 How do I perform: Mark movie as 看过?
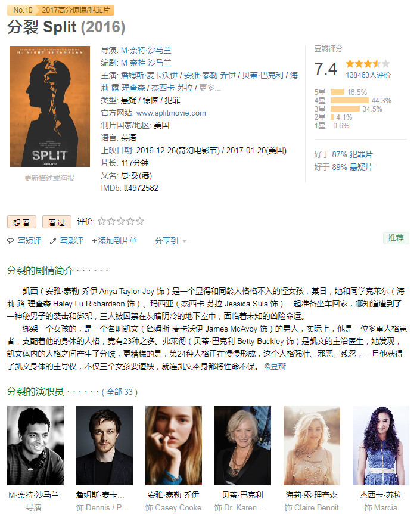tap(57, 222)
